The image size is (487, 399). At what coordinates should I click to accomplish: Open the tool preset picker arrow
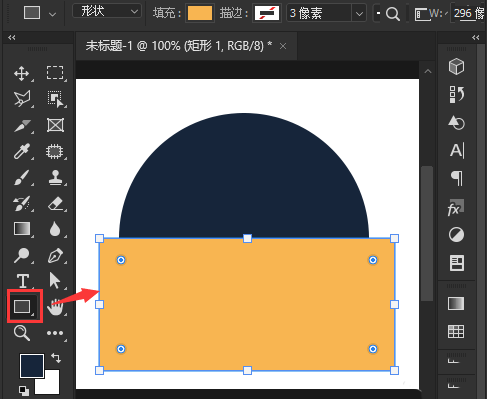point(52,14)
